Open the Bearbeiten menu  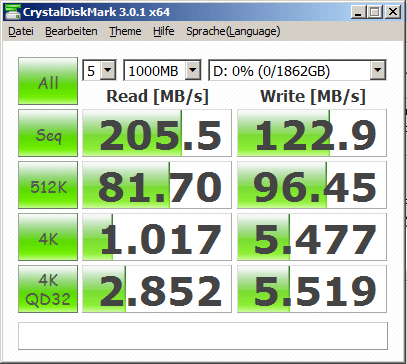pyautogui.click(x=71, y=31)
